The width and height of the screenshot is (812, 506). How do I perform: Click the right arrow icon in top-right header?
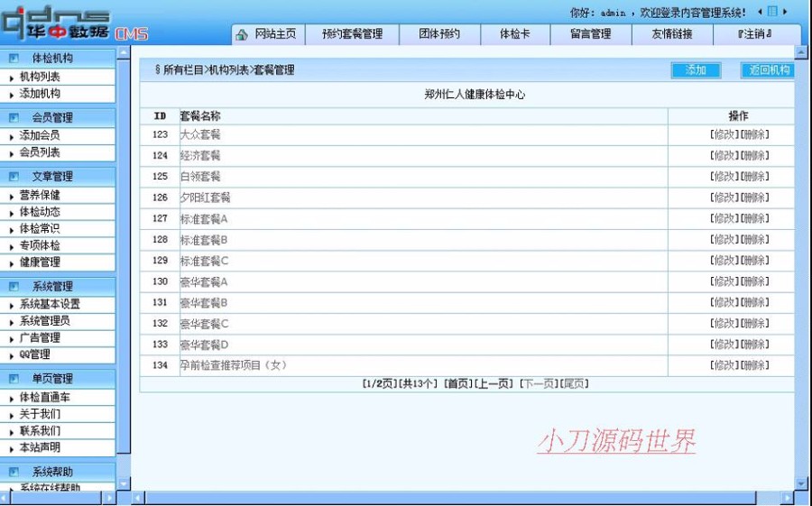click(785, 12)
